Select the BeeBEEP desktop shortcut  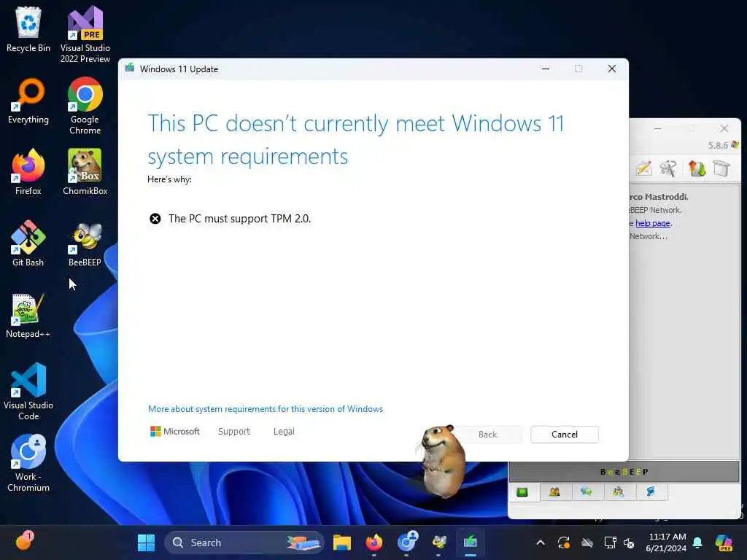[x=85, y=244]
